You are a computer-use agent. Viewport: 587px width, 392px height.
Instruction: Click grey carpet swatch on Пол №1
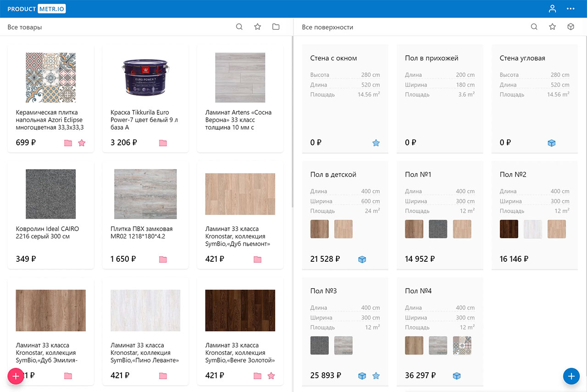[x=438, y=229]
